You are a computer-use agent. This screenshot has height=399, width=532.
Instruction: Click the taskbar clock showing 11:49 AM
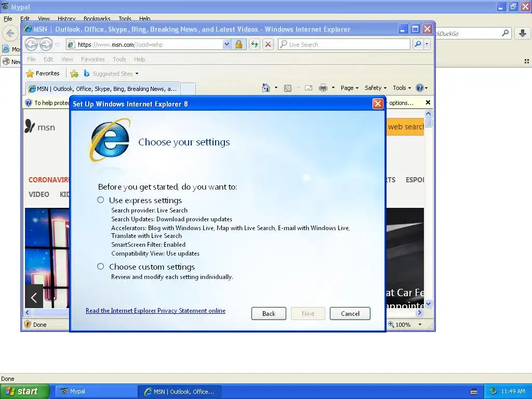click(x=513, y=391)
